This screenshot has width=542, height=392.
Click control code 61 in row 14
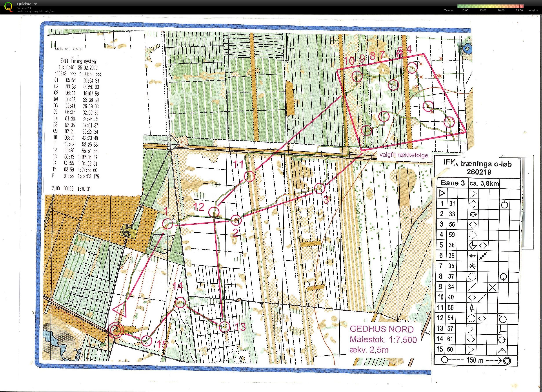coord(450,339)
